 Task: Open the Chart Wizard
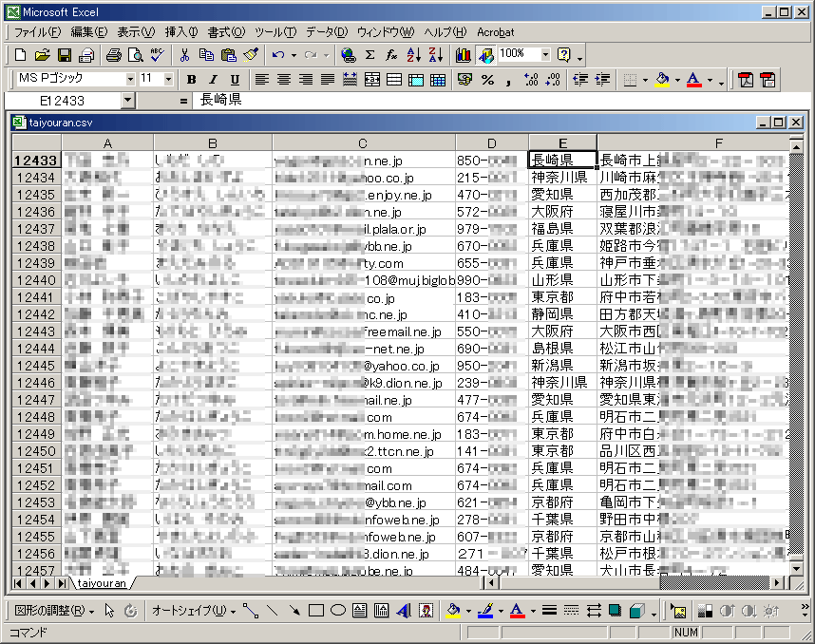464,55
